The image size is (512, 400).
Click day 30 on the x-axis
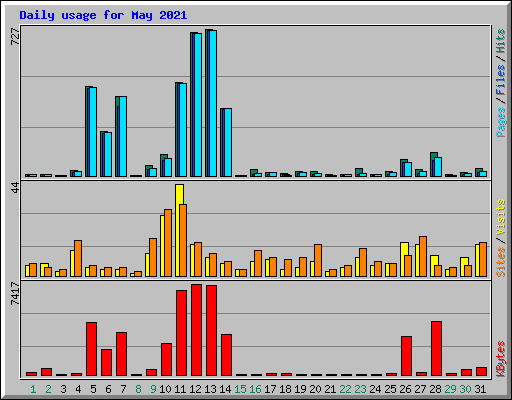pyautogui.click(x=465, y=389)
